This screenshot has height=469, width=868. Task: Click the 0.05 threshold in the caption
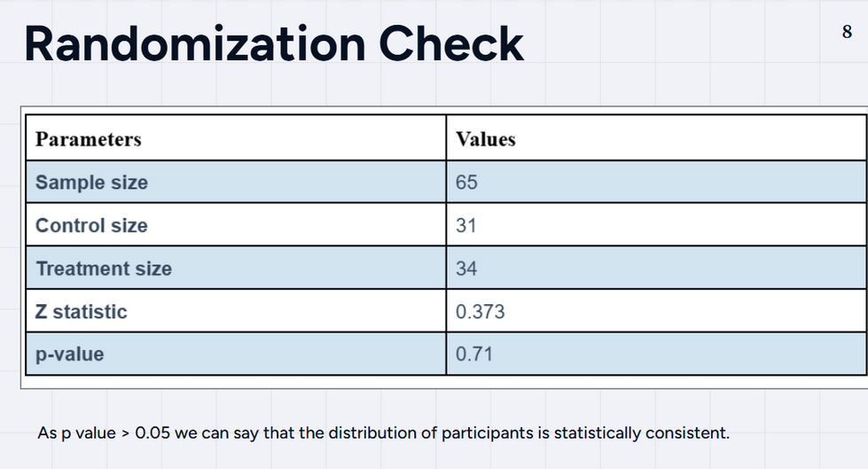click(152, 433)
